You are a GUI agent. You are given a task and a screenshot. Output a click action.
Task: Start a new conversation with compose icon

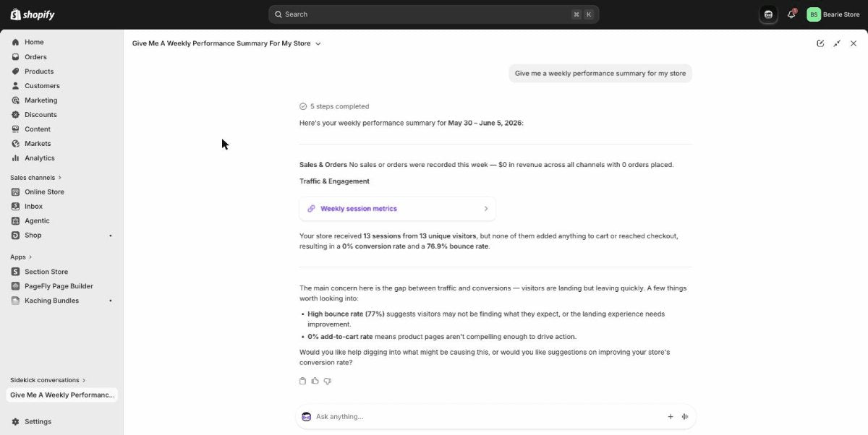tap(820, 43)
